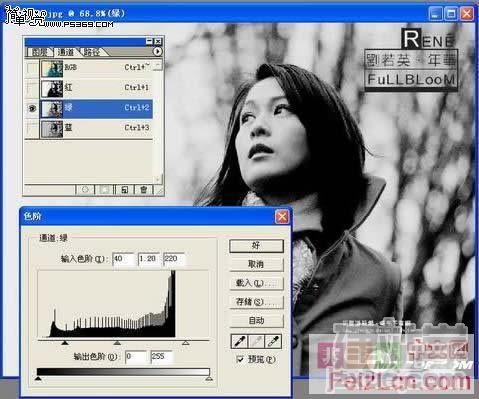Open the Channels panel flyout menu arrow
Viewport: 479px width, 399px height.
click(x=157, y=51)
